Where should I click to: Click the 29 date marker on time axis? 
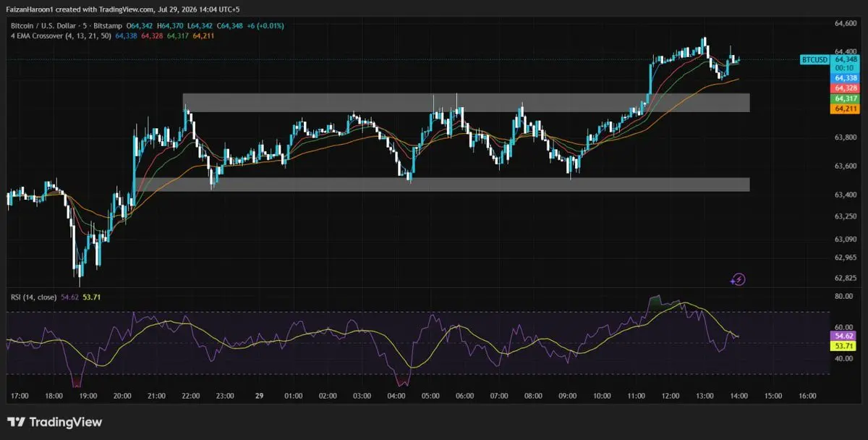[259, 396]
